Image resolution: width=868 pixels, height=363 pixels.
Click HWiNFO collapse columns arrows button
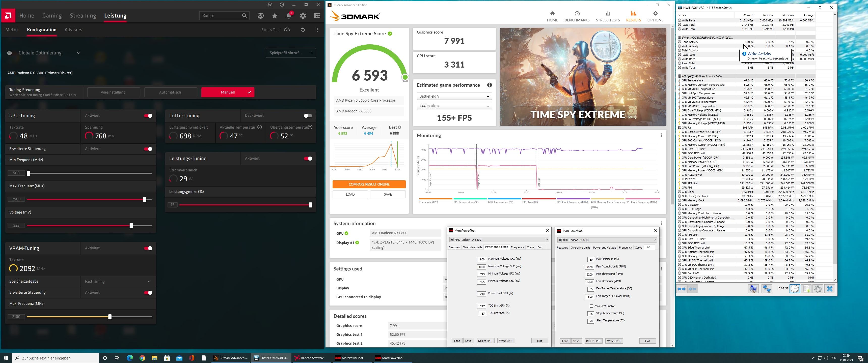[692, 289]
